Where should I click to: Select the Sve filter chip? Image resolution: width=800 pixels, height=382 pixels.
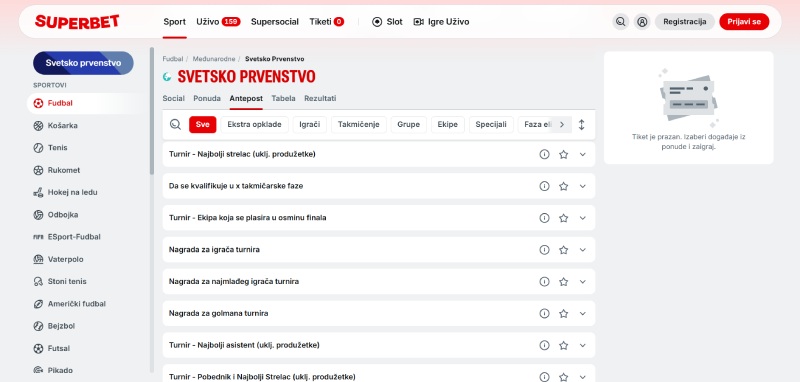click(203, 124)
